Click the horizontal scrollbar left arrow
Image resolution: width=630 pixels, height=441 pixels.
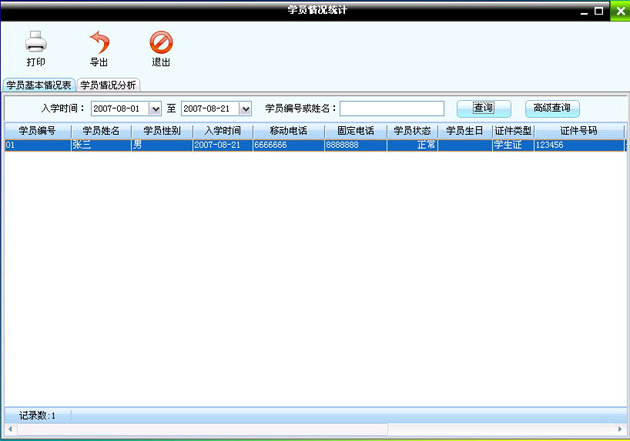pos(11,429)
